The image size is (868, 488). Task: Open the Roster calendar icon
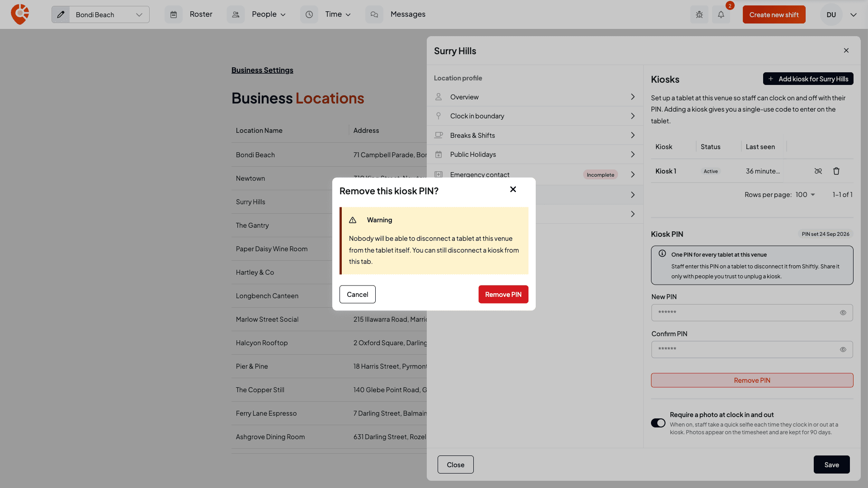tap(174, 14)
